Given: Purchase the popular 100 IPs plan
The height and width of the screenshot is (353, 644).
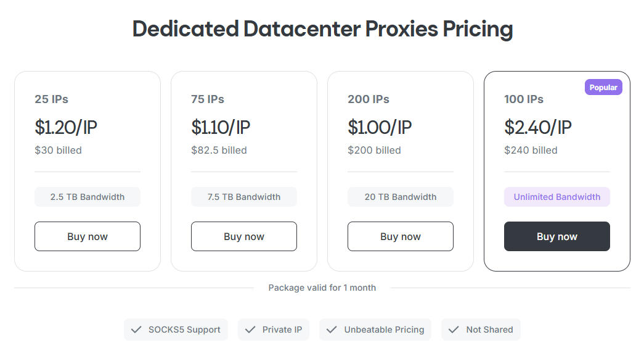Looking at the screenshot, I should point(557,236).
